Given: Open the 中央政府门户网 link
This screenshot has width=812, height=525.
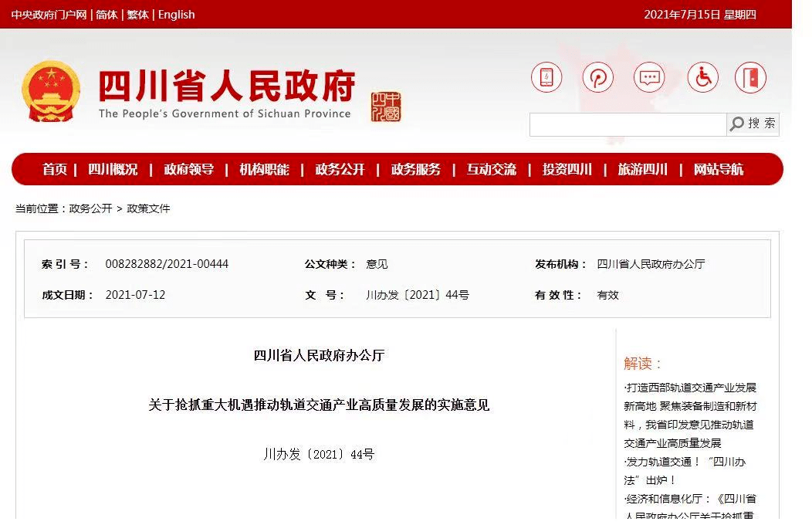Looking at the screenshot, I should point(49,15).
